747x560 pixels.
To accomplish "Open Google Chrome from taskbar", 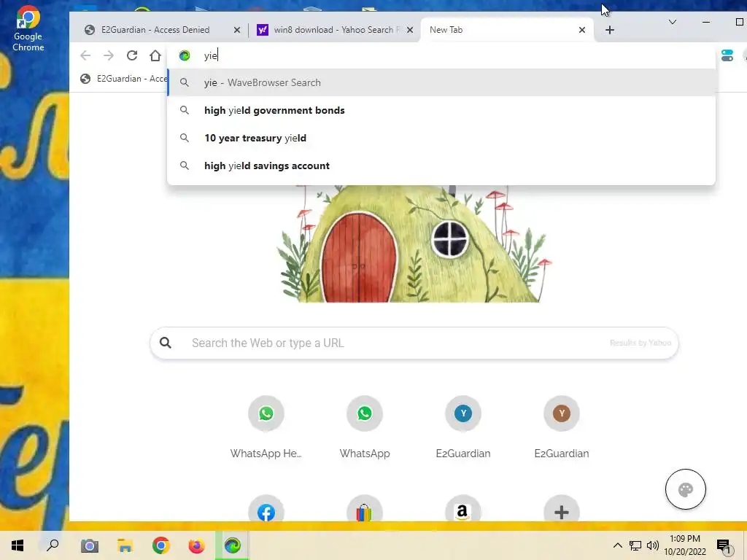I will coord(161,545).
